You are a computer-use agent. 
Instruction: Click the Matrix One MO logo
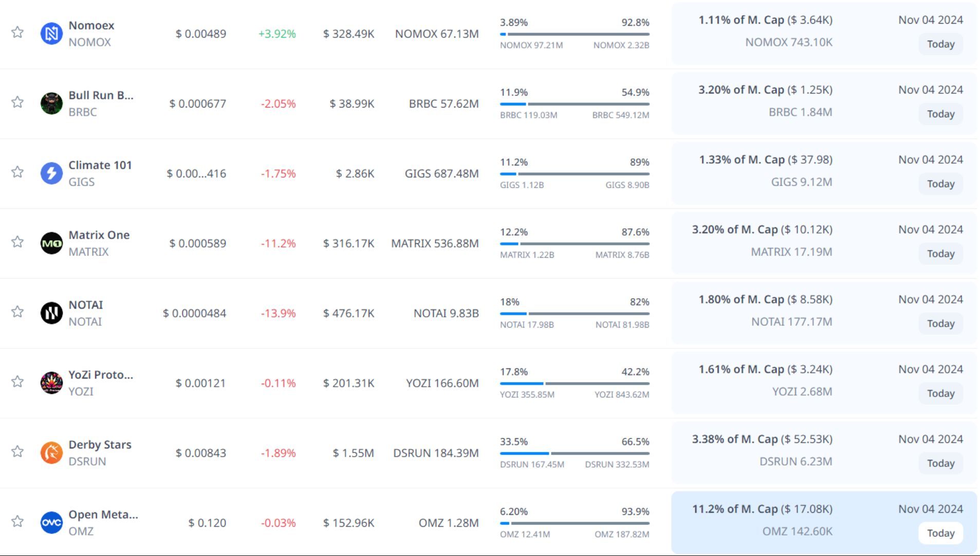coord(51,243)
